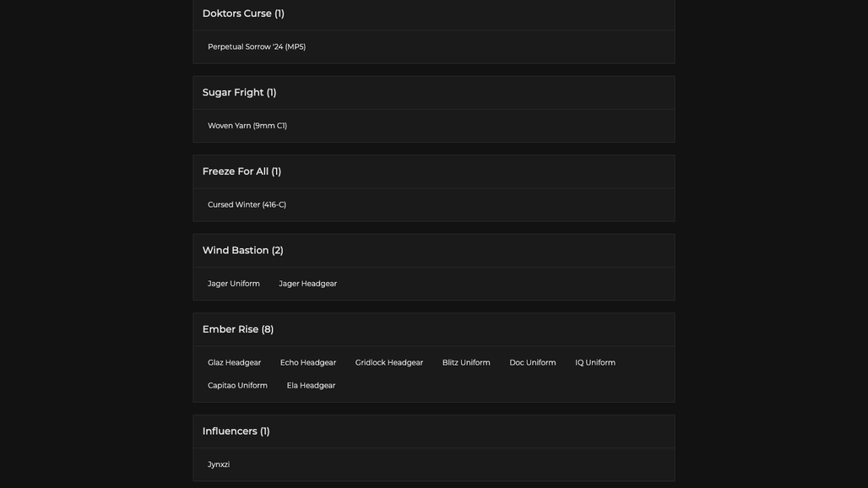Select Cursed Winter (416-C) skin
This screenshot has width=868, height=488.
[247, 204]
